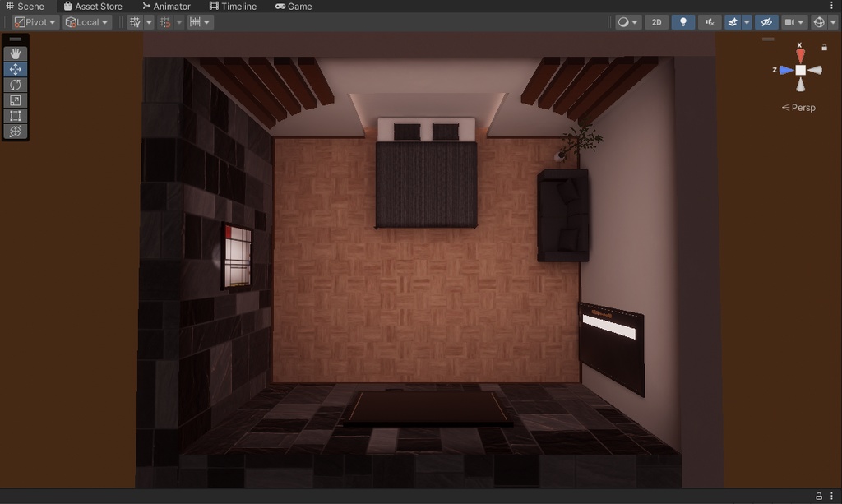Toggle 2D view mode

tap(658, 21)
